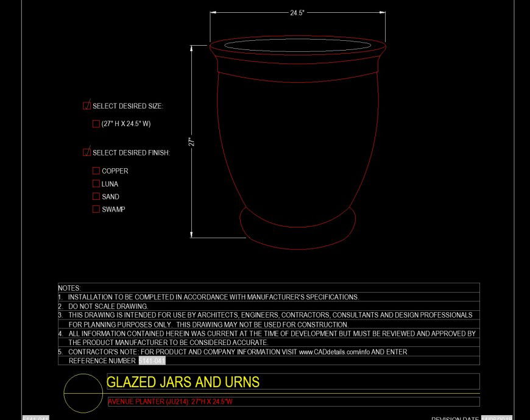The width and height of the screenshot is (530, 420).
Task: Toggle the SELECT DESIRED FINISH checkmark
Action: pyautogui.click(x=86, y=152)
